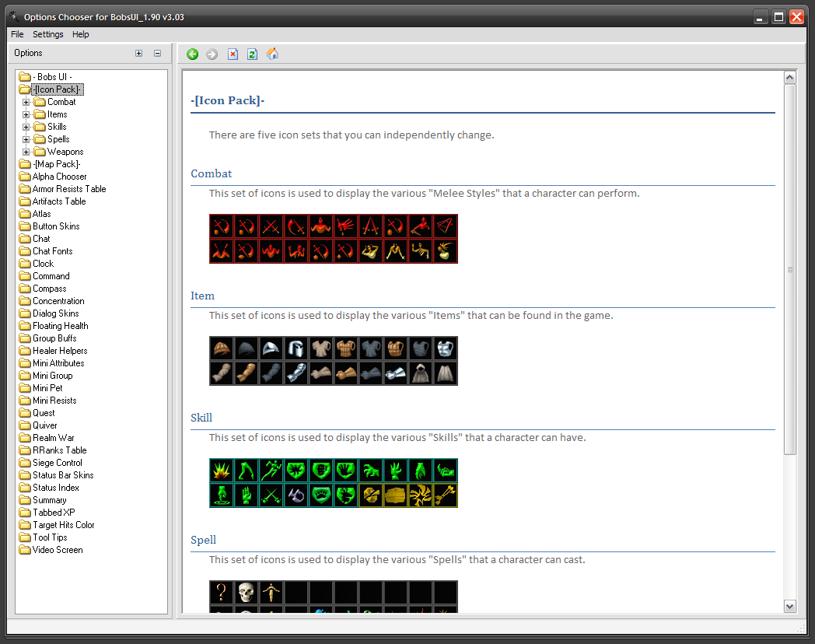Open the Tabbed XP option
The image size is (815, 644).
pos(47,513)
